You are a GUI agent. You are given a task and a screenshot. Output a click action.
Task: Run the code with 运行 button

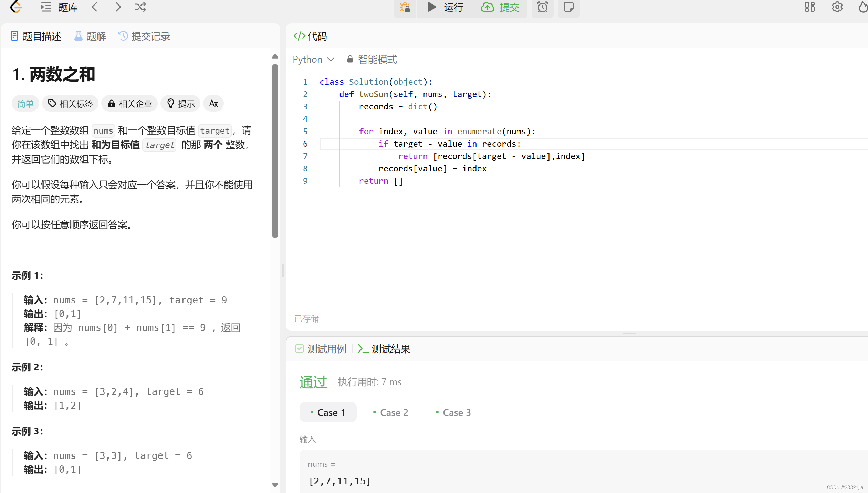[x=445, y=8]
